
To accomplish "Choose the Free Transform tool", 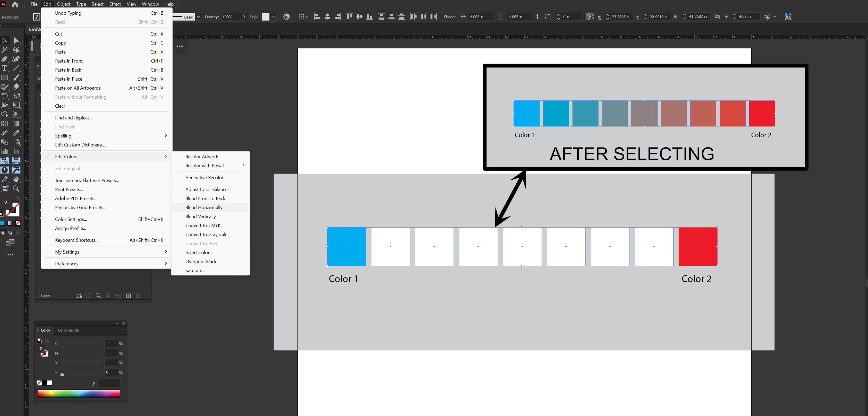I will pos(16,105).
